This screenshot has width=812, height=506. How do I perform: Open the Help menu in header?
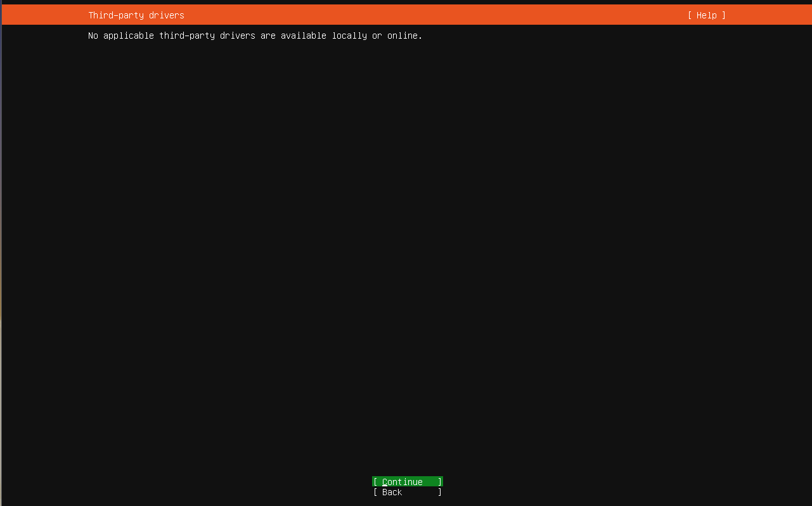pos(706,15)
